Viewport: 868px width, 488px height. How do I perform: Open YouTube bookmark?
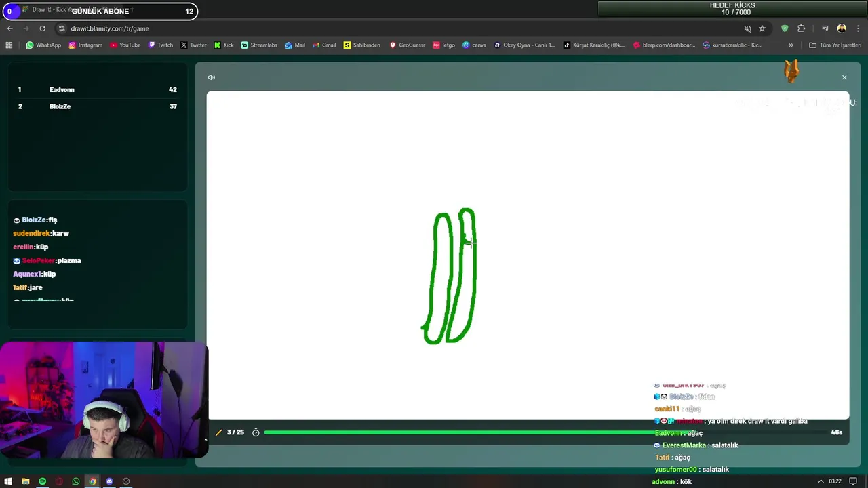coord(125,45)
